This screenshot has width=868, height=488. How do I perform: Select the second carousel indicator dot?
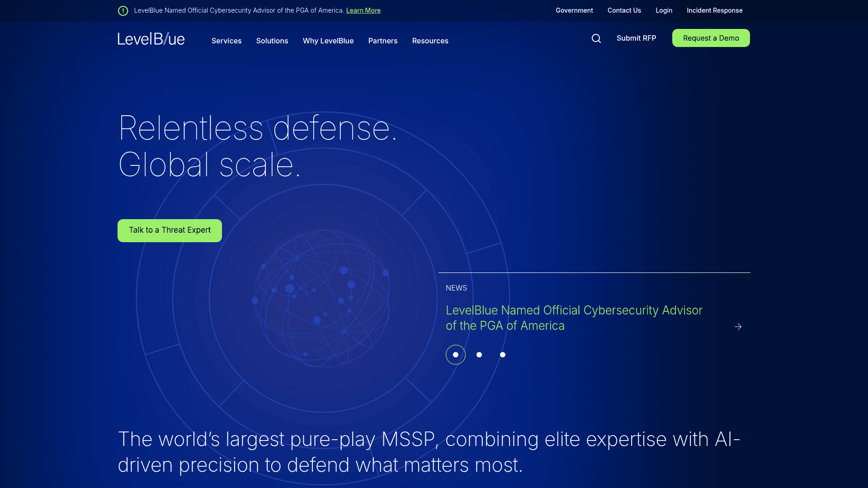[479, 355]
